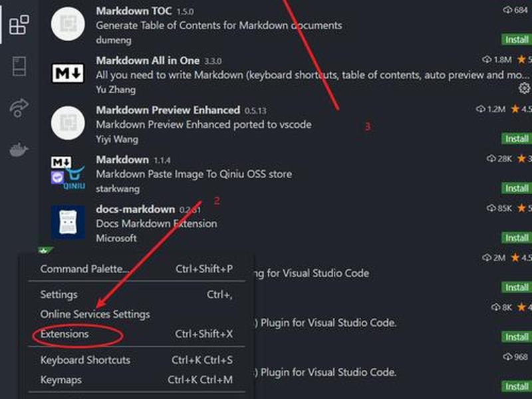Click the 684 download count of Markdown TOC
Viewport: 532px width, 399px height.
point(516,10)
